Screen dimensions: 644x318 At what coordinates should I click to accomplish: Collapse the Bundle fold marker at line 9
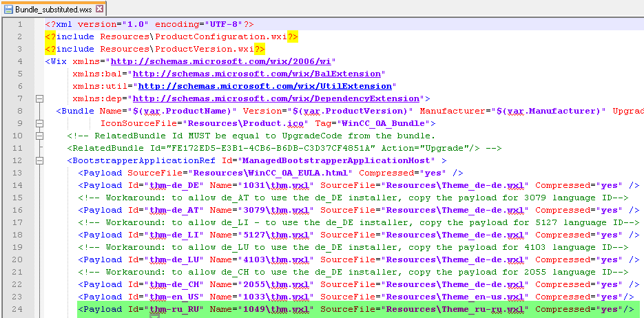click(x=39, y=123)
